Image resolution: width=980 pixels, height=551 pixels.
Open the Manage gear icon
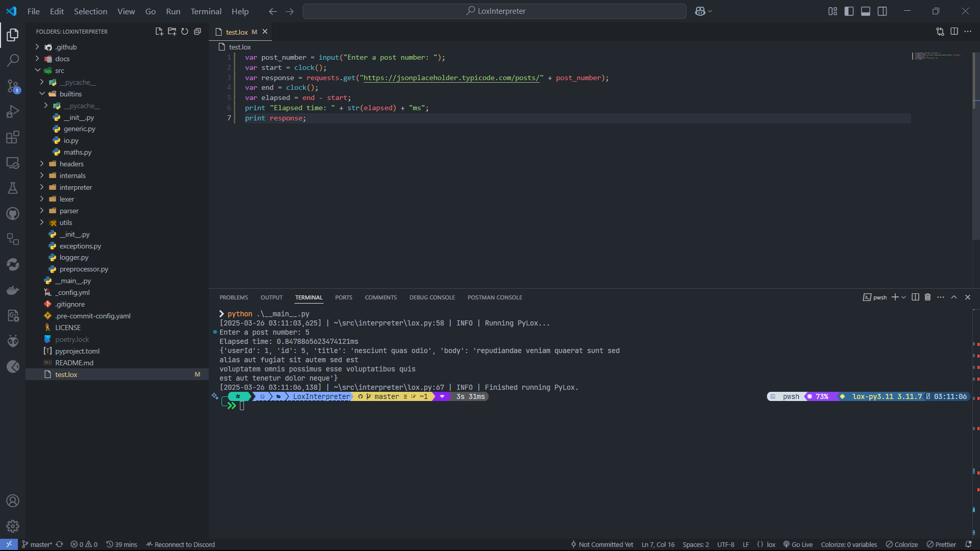pos(13,526)
